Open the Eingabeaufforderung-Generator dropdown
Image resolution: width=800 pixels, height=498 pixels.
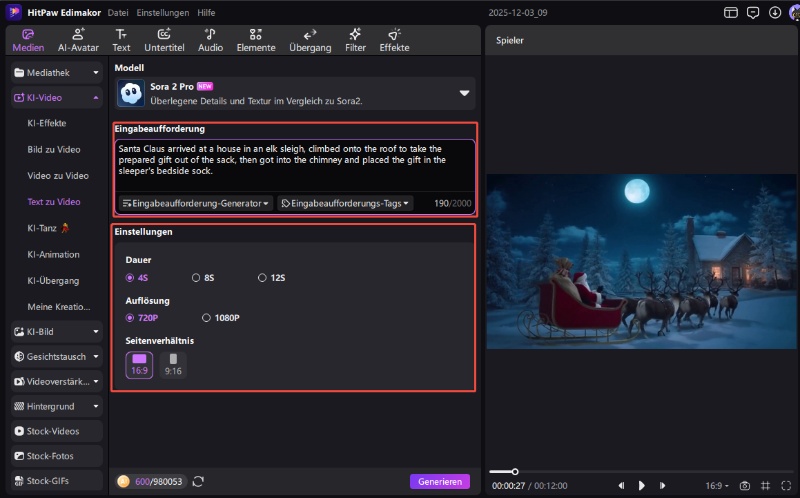pyautogui.click(x=196, y=203)
